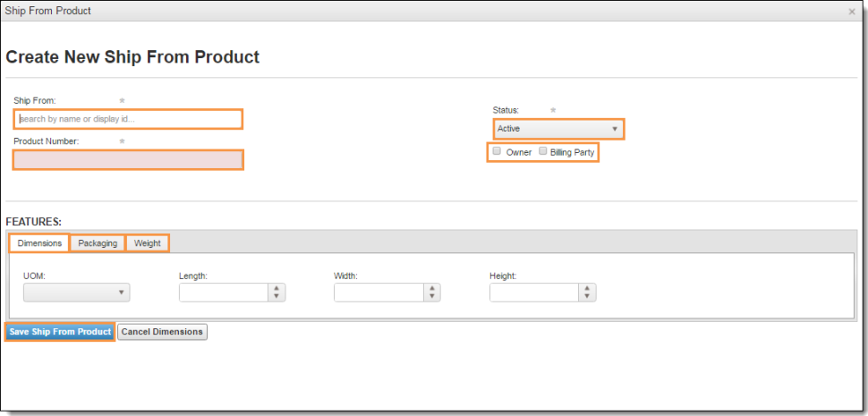The height and width of the screenshot is (416, 868).
Task: Expand the UOM dropdown
Action: (76, 293)
